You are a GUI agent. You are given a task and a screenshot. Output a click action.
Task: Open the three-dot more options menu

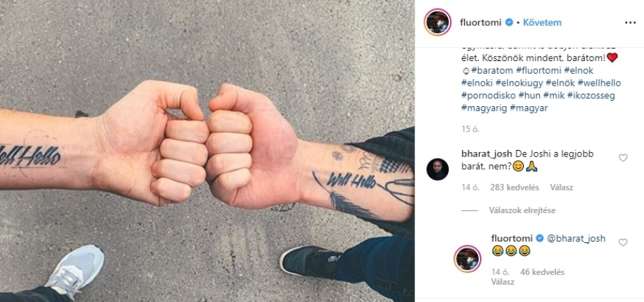click(x=630, y=23)
